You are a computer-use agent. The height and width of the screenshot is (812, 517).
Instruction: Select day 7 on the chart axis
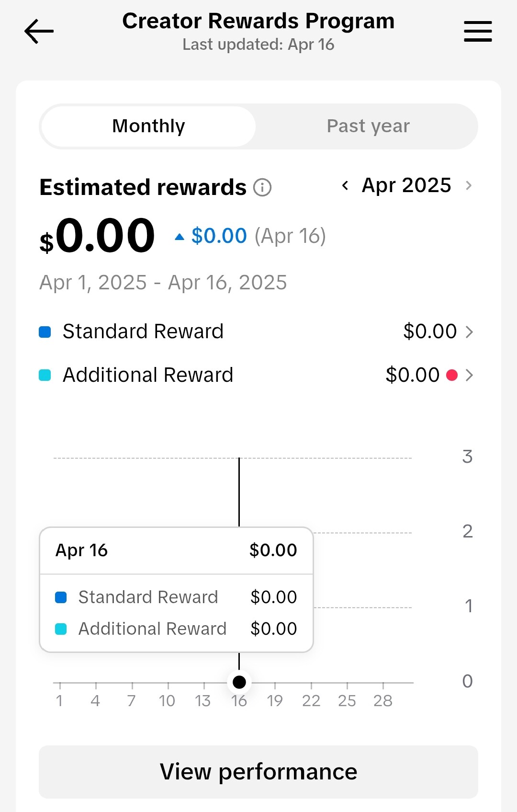click(x=131, y=701)
